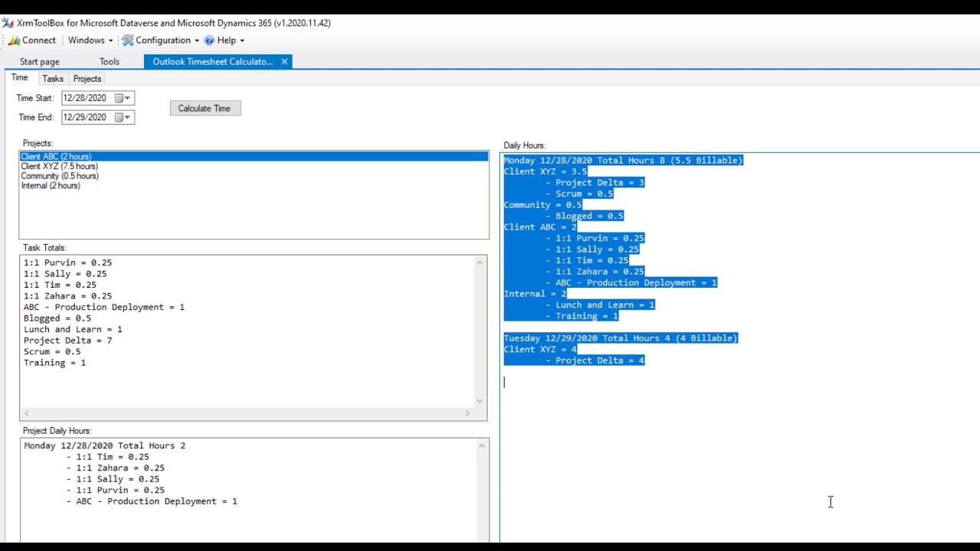Open the Time End calendar dropdown
The height and width of the screenshot is (551, 980).
pyautogui.click(x=123, y=117)
